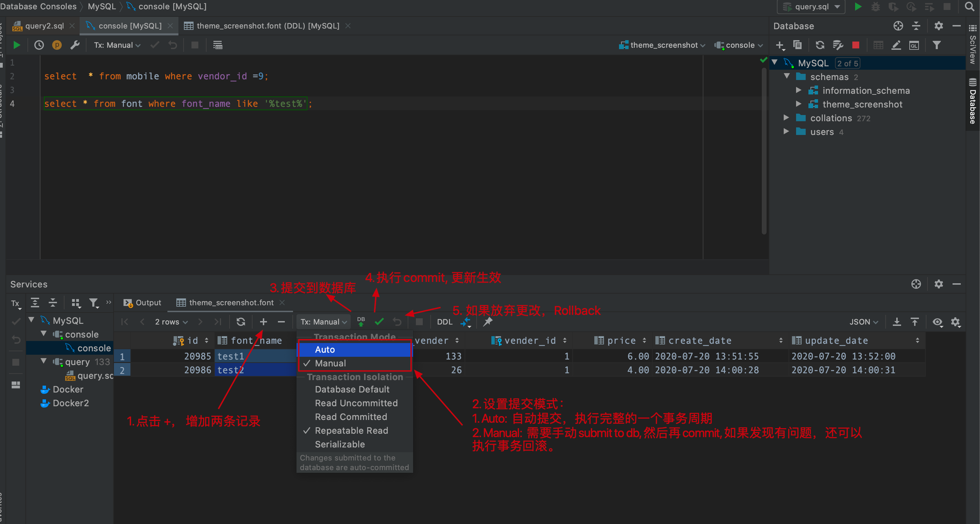Add a new row with plus icon
The image size is (980, 524).
(x=263, y=322)
